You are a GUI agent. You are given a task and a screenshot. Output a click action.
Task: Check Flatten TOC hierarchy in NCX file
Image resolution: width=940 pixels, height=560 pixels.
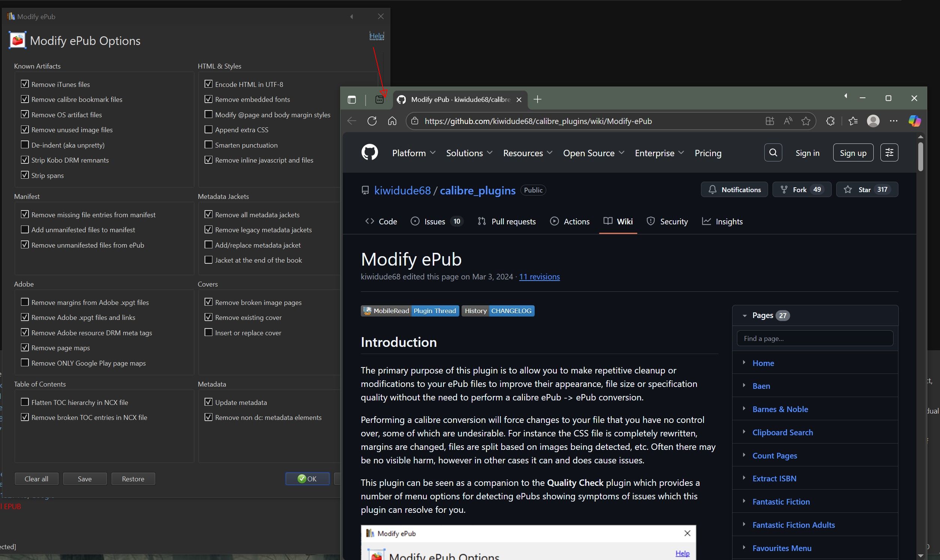pos(25,402)
